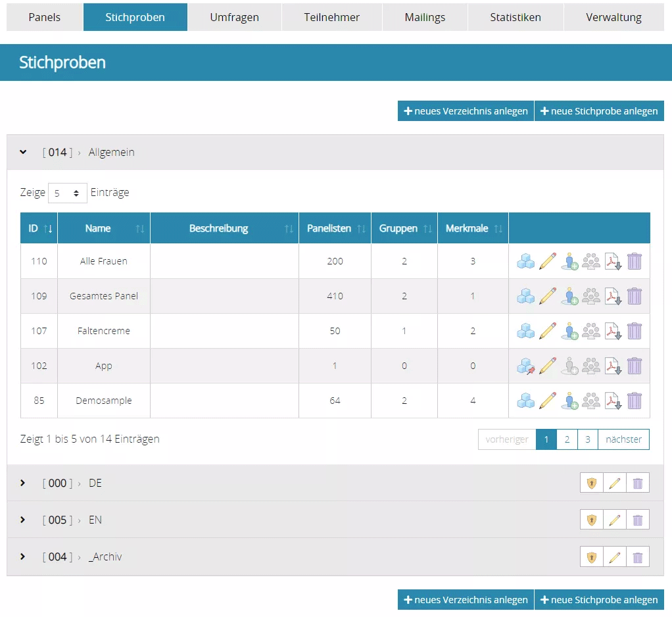Screen dimensions: 672x617
Task: Click top 'neues Verzeichnis anlegen' button
Action: coord(466,111)
